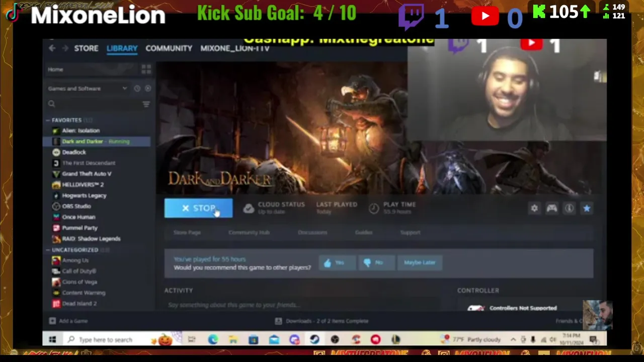Show hidden system tray icons

pos(513,340)
